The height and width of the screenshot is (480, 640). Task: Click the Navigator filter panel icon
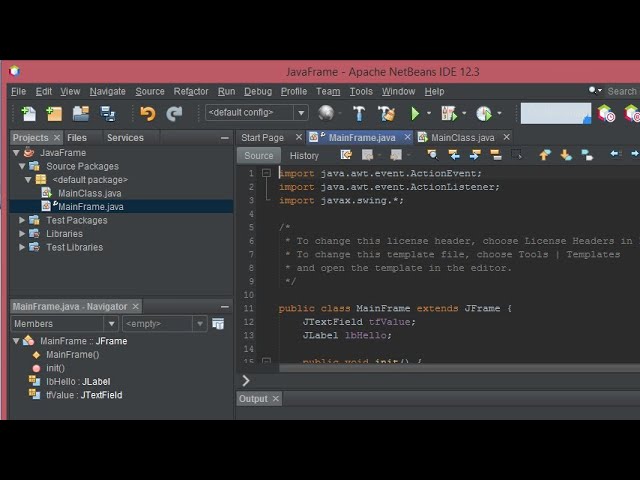pyautogui.click(x=218, y=324)
